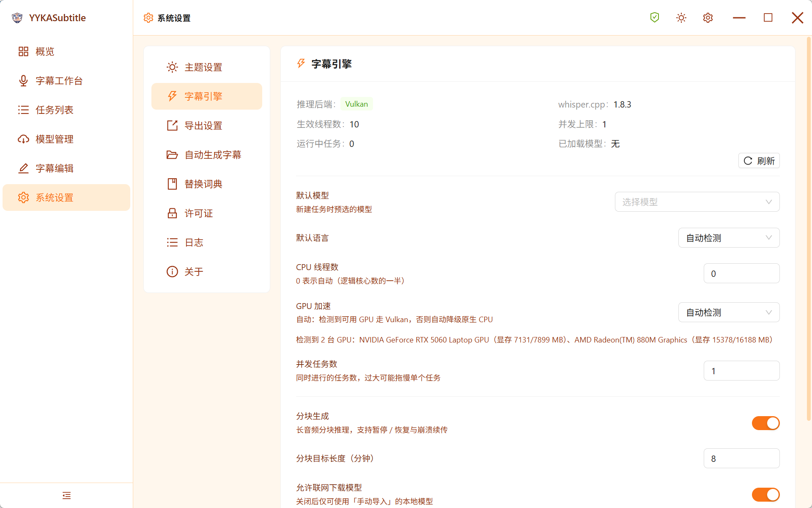Image resolution: width=812 pixels, height=508 pixels.
Task: Click the 替换词典 book icon
Action: tap(172, 184)
